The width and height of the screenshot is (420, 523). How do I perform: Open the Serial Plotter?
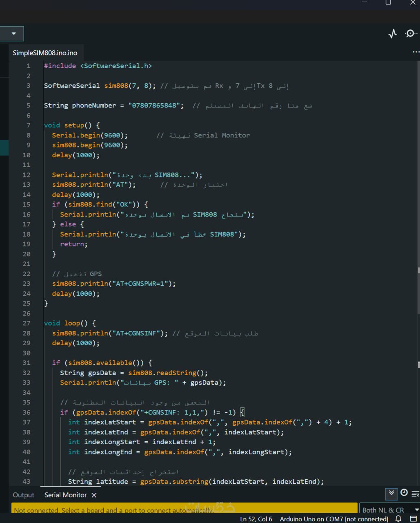[393, 34]
